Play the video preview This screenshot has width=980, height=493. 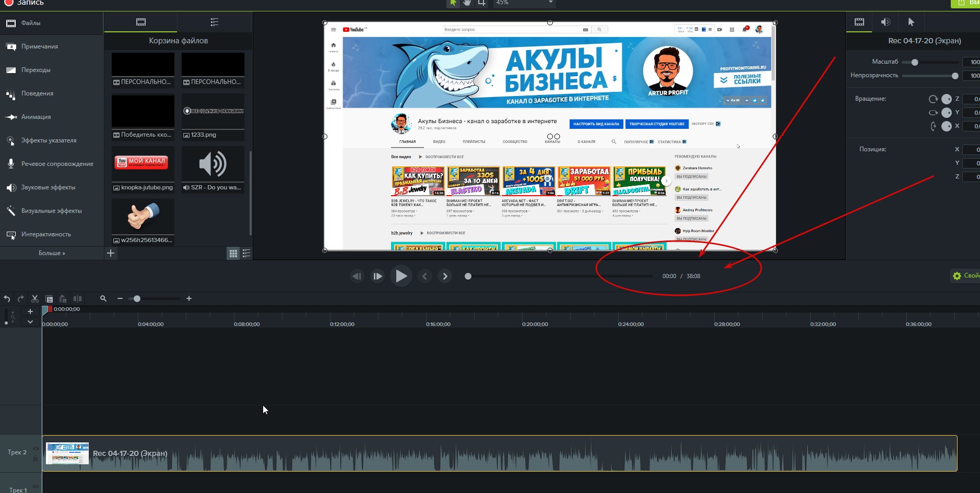401,276
